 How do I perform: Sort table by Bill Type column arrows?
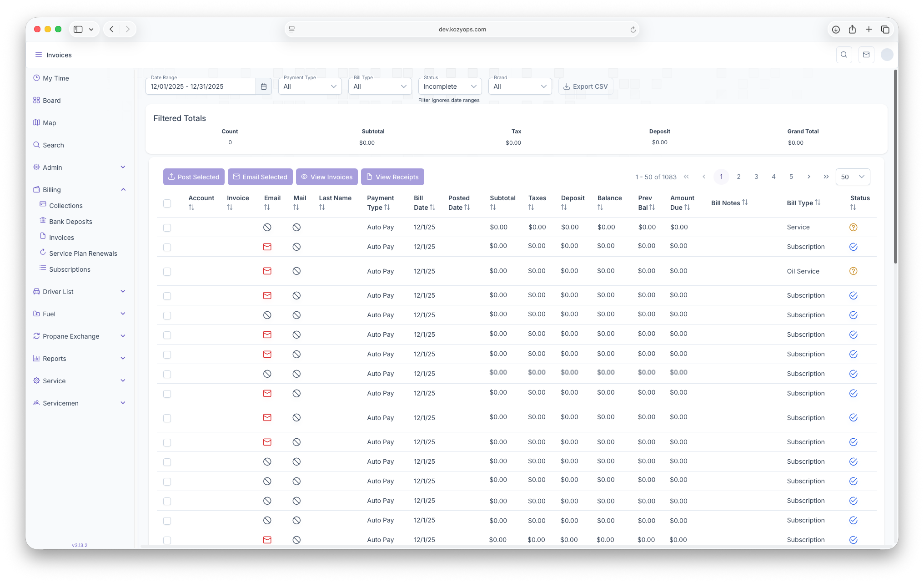(x=818, y=203)
